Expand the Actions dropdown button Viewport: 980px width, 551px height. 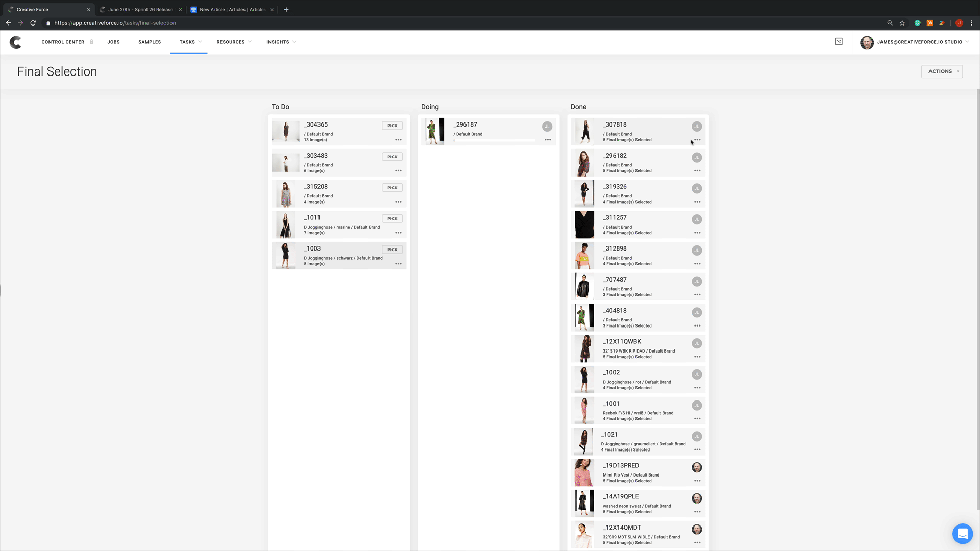942,71
